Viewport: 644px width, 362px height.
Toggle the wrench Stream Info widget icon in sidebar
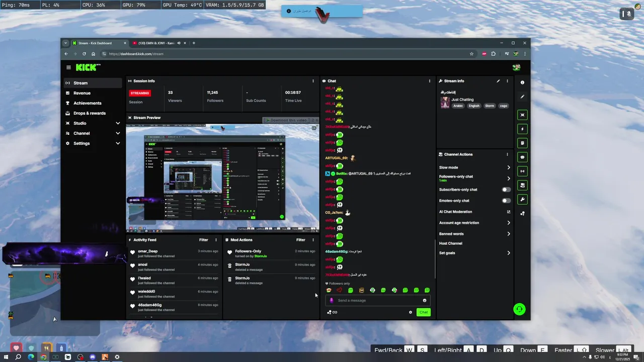click(x=522, y=200)
